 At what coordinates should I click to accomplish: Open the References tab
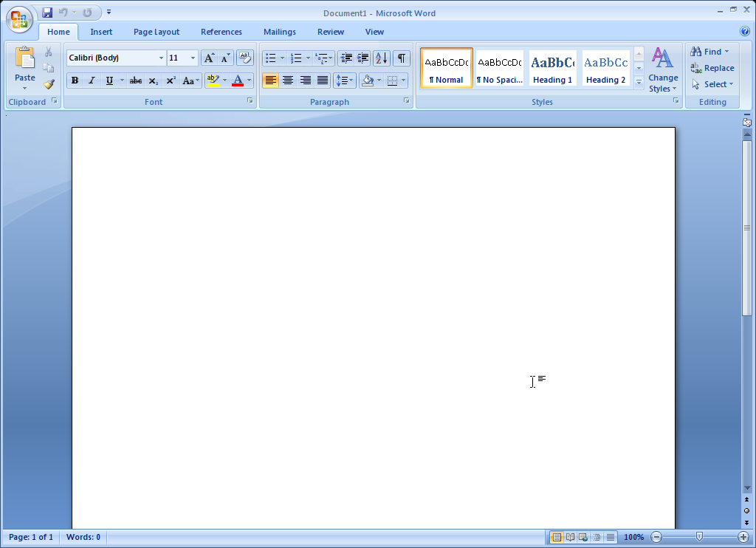tap(221, 32)
